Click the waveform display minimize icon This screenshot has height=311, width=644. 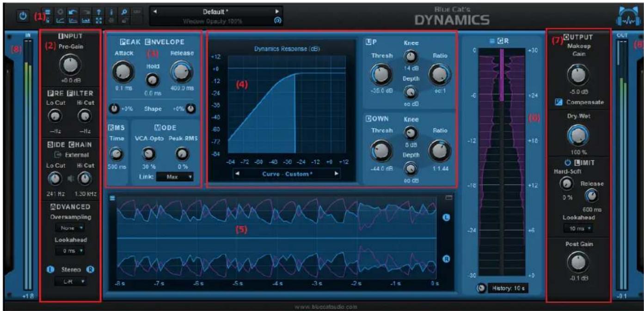(449, 197)
